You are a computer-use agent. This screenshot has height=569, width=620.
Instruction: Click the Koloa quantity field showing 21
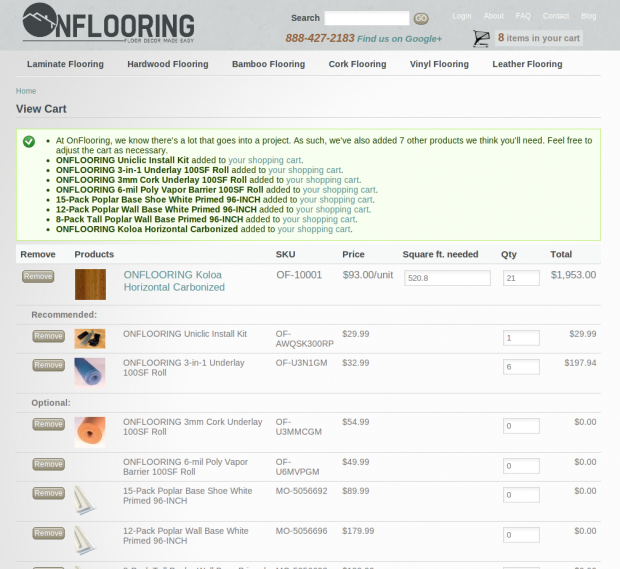coord(521,278)
